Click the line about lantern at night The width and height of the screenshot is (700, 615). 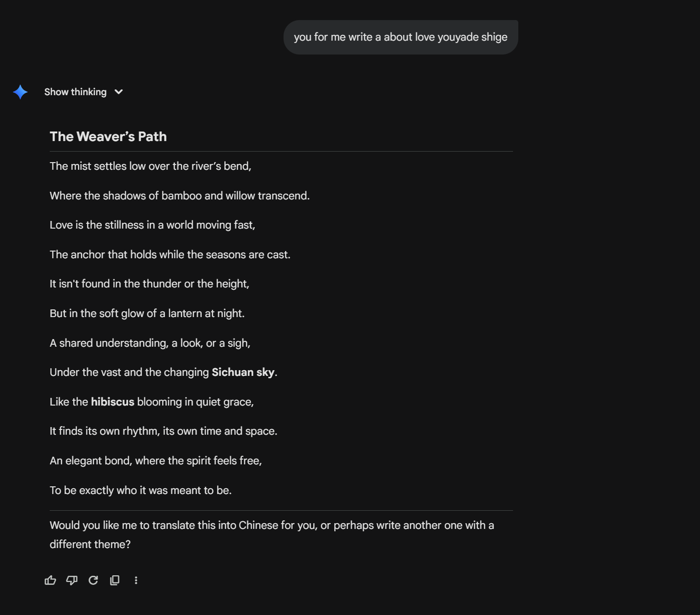pyautogui.click(x=147, y=313)
